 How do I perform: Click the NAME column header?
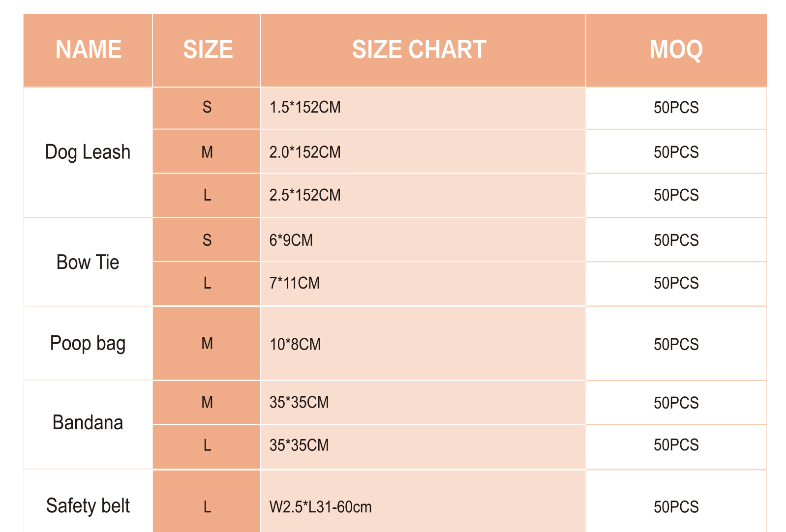(88, 50)
